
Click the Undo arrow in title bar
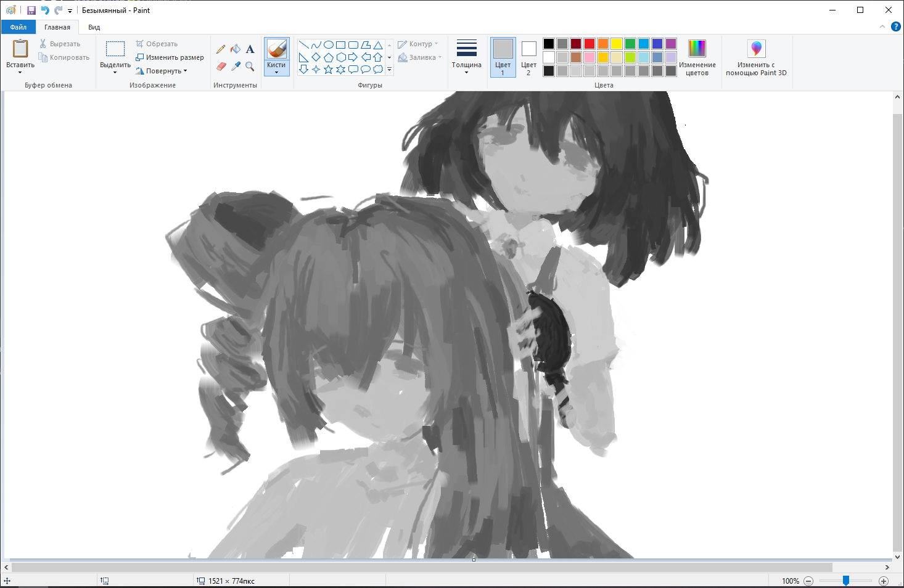tap(45, 10)
